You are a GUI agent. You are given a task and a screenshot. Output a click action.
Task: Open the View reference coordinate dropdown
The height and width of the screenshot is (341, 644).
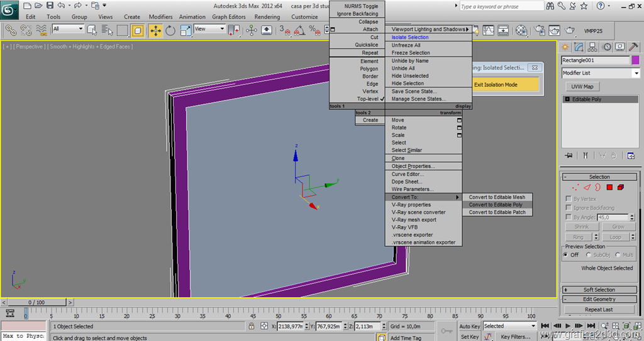(x=209, y=29)
